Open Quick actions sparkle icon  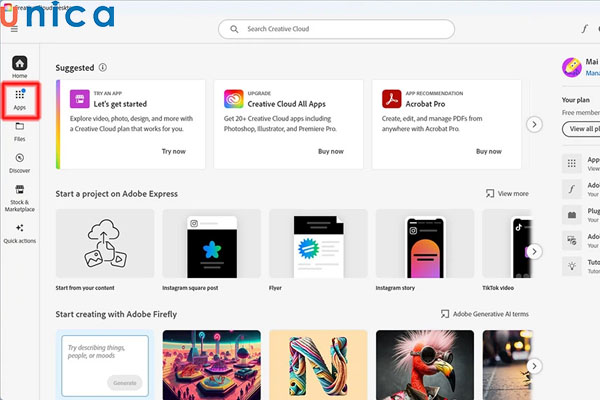pyautogui.click(x=20, y=233)
